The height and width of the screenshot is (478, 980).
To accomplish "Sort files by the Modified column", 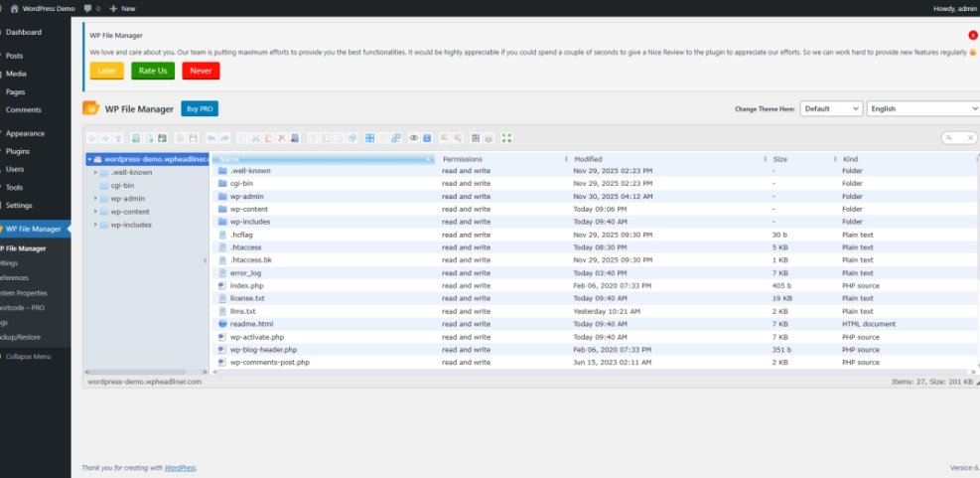I will 669,159.
